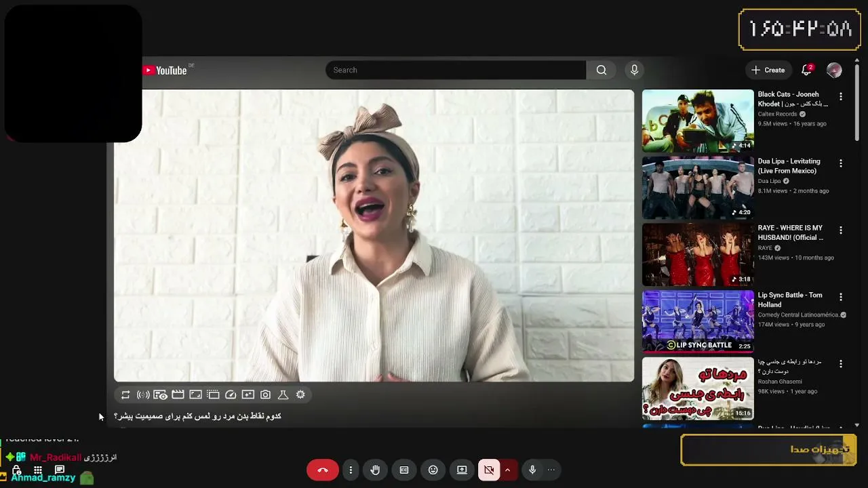
Task: Take a video screenshot with the camera icon
Action: [x=266, y=394]
